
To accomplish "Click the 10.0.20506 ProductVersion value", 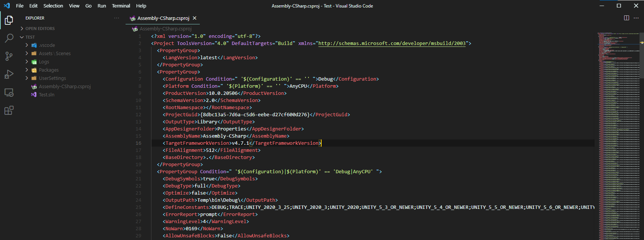I will coord(223,93).
